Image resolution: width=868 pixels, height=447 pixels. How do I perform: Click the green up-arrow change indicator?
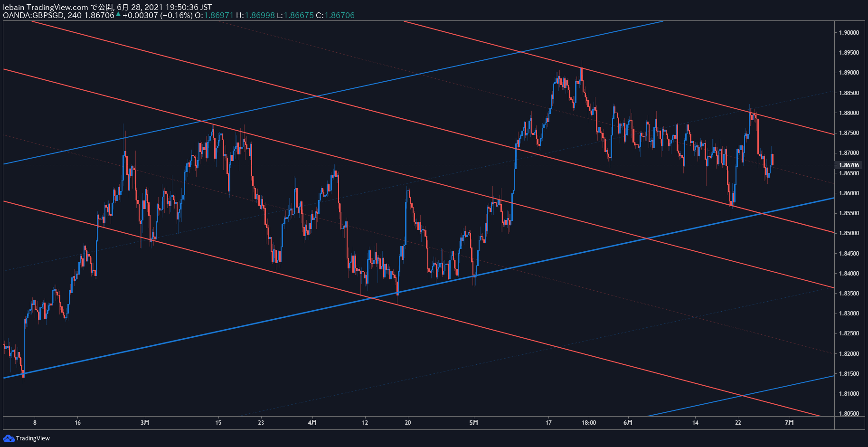(118, 15)
